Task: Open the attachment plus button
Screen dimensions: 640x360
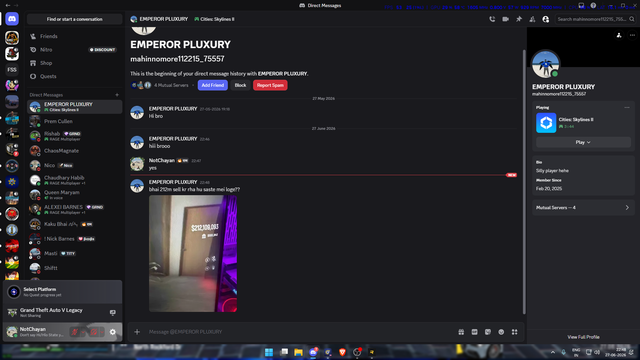Action: 137,332
